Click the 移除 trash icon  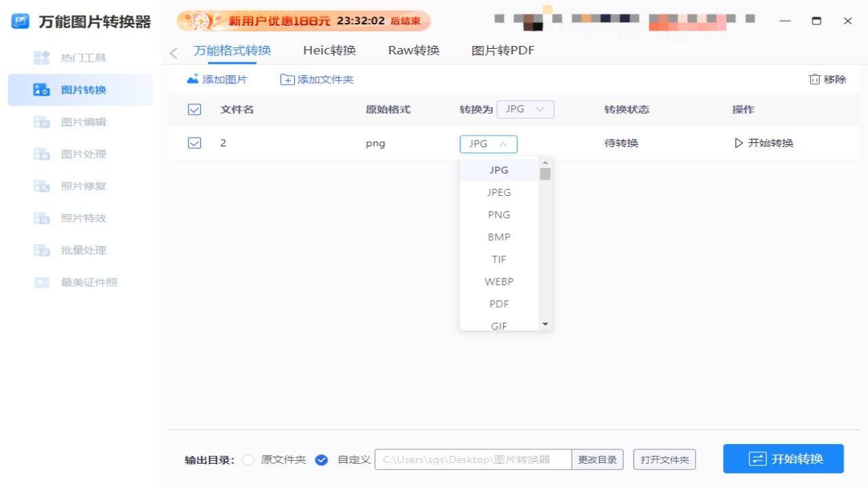(x=815, y=79)
